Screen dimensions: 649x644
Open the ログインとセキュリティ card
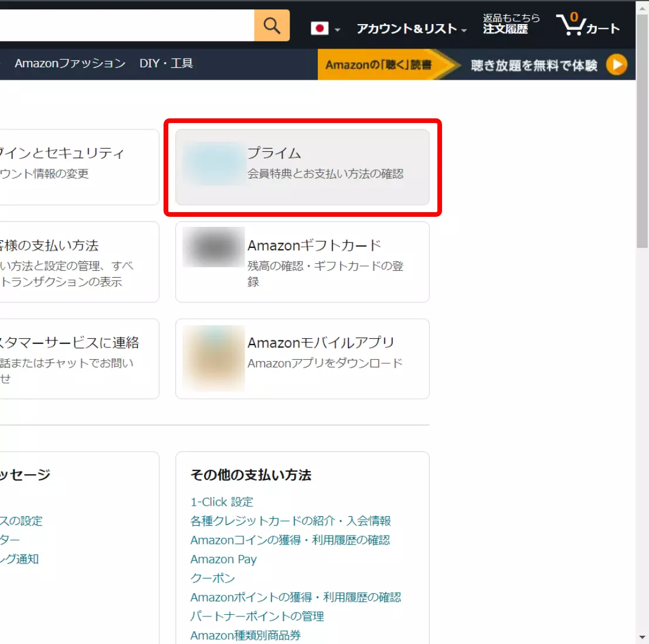[79, 167]
